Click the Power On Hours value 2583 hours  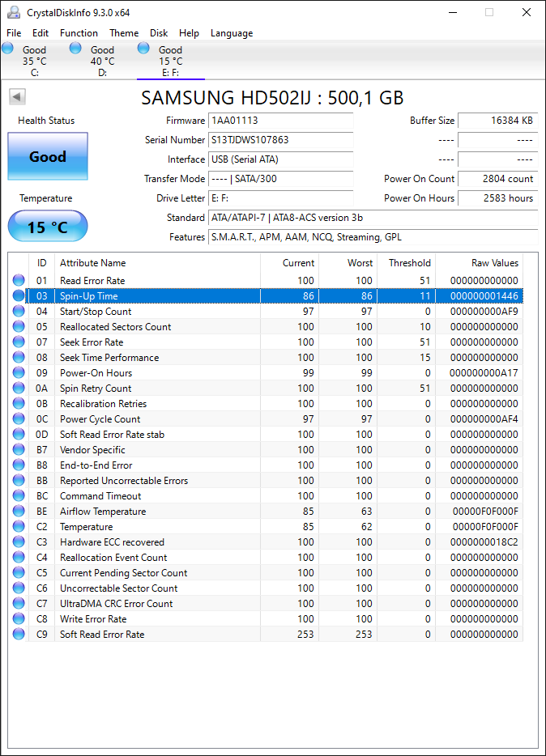(497, 198)
